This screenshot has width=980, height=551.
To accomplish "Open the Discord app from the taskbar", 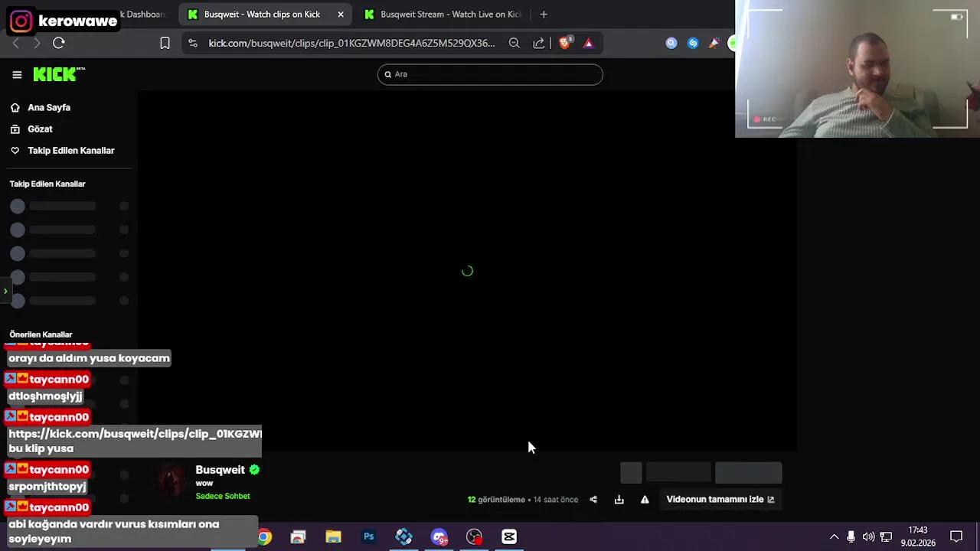I will tap(439, 536).
